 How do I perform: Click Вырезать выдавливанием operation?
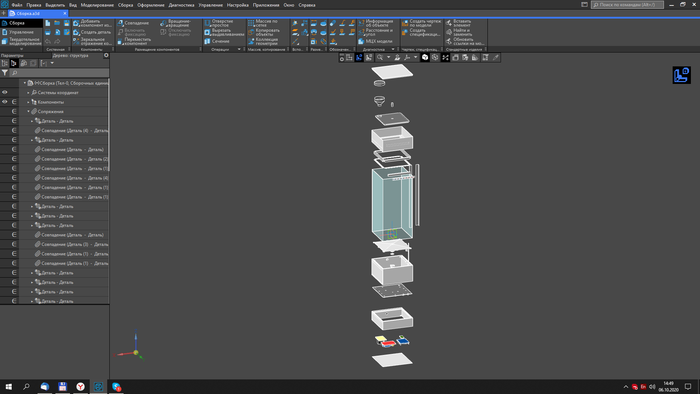[x=224, y=32]
